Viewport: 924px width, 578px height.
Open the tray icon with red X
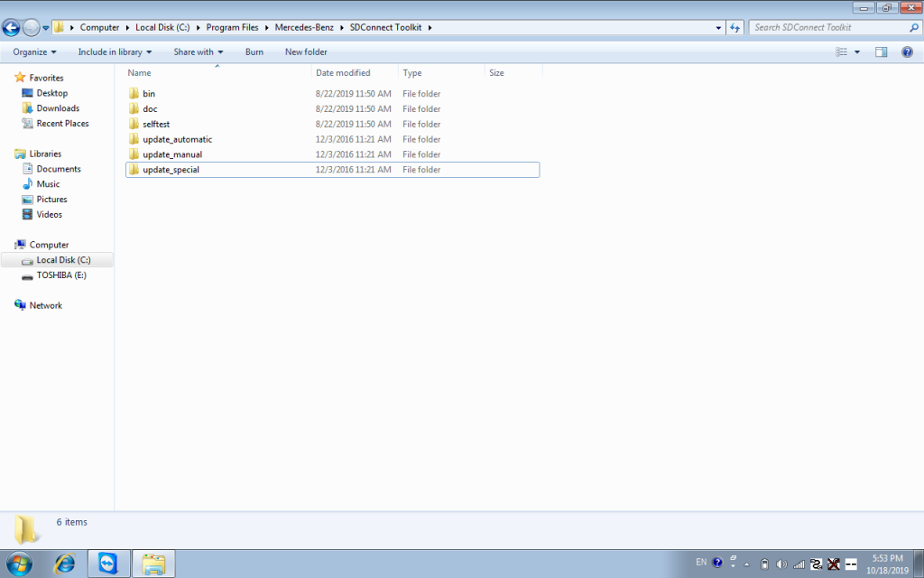(x=833, y=564)
